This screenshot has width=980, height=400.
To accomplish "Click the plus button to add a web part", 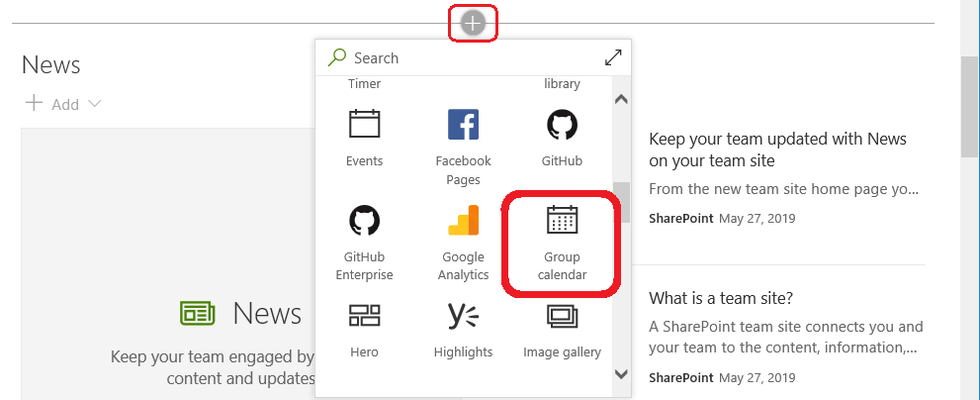I will coord(473,24).
